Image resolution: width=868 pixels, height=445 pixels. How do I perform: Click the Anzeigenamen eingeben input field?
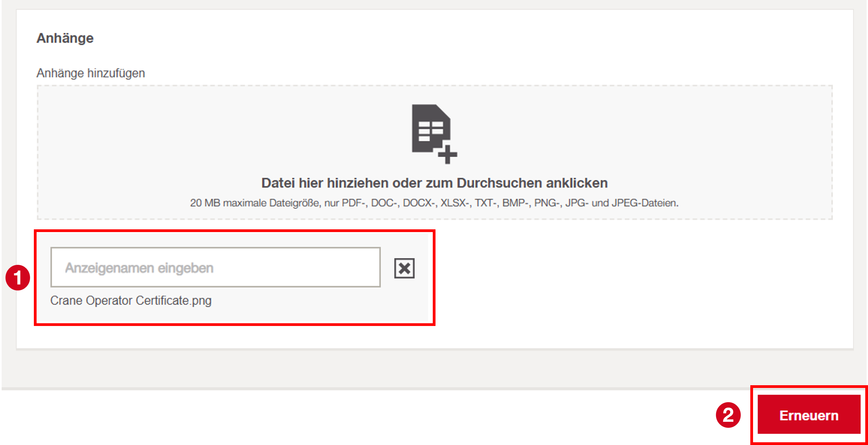pyautogui.click(x=216, y=268)
